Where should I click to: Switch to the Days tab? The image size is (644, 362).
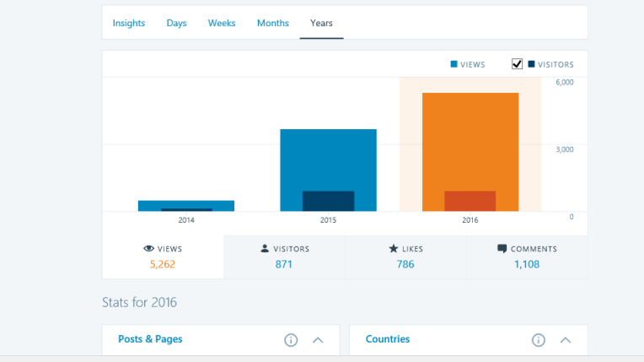click(x=176, y=23)
